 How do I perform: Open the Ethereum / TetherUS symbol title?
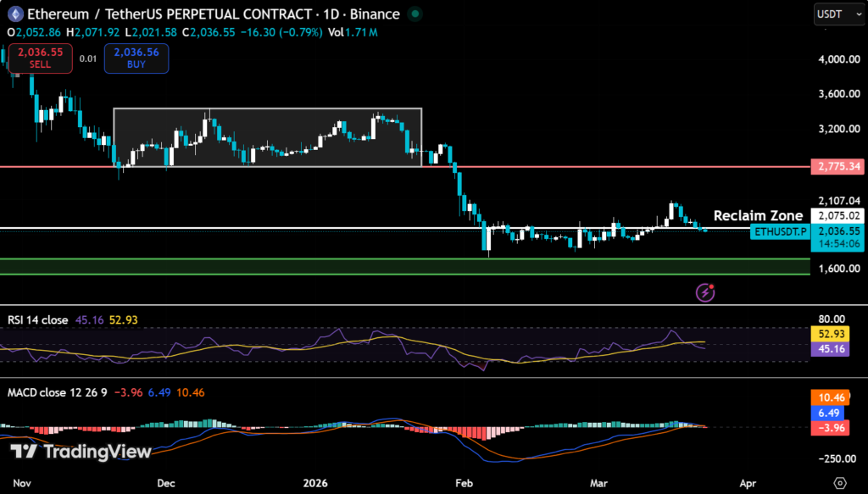pos(93,14)
